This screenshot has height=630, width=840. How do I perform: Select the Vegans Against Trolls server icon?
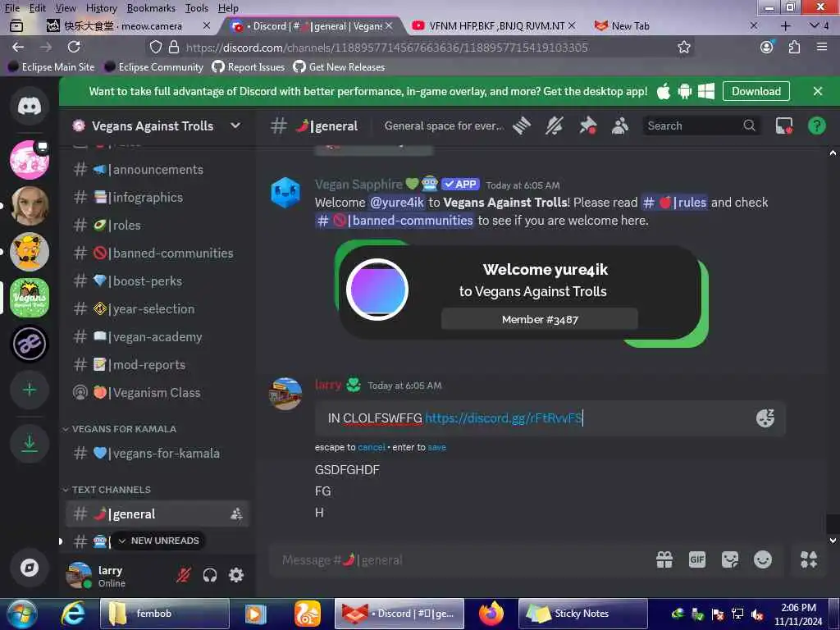(30, 298)
